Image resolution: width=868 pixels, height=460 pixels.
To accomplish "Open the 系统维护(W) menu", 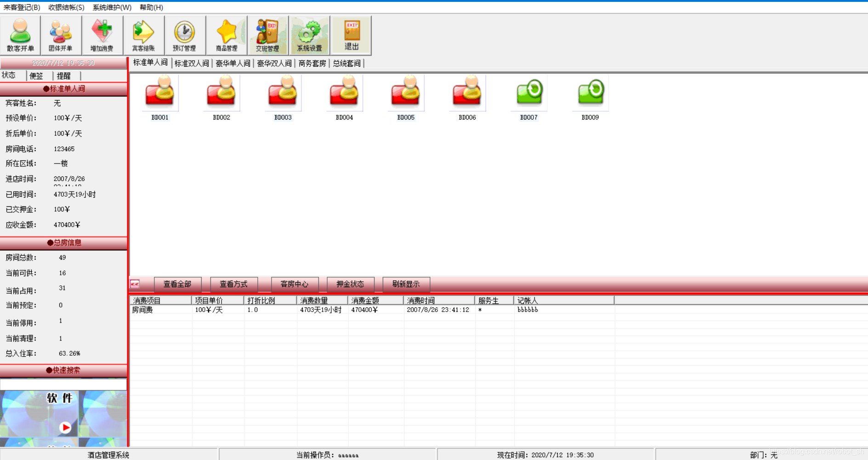I will click(112, 7).
